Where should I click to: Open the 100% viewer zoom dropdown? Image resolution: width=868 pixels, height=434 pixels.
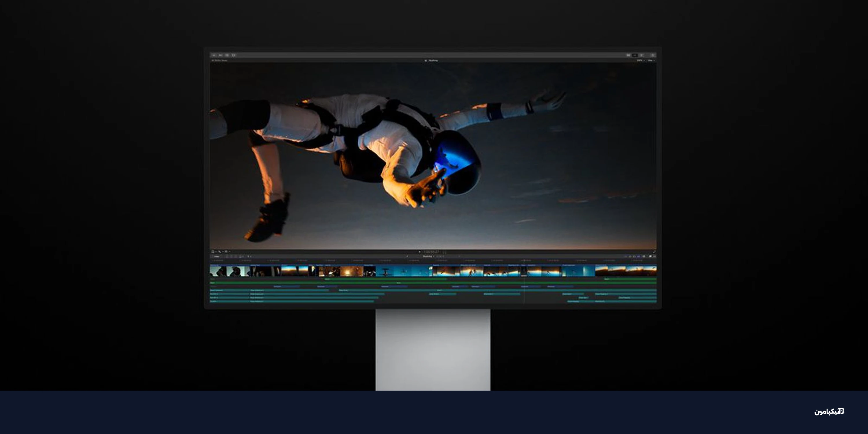(x=641, y=60)
